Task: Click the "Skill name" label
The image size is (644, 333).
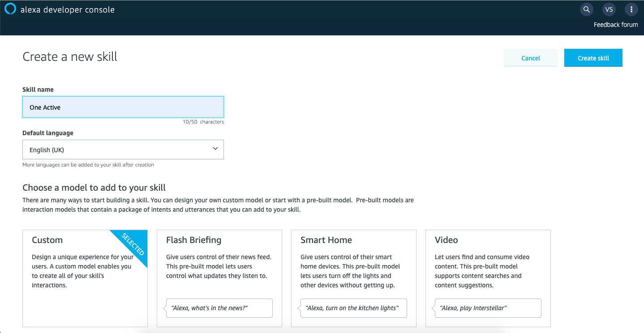Action: pos(38,90)
